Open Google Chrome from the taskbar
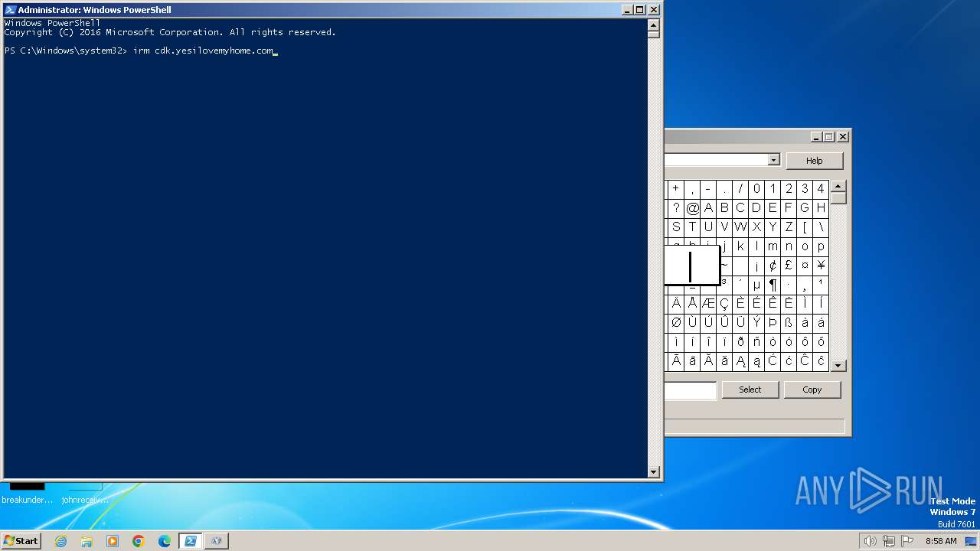The image size is (980, 551). (x=139, y=541)
